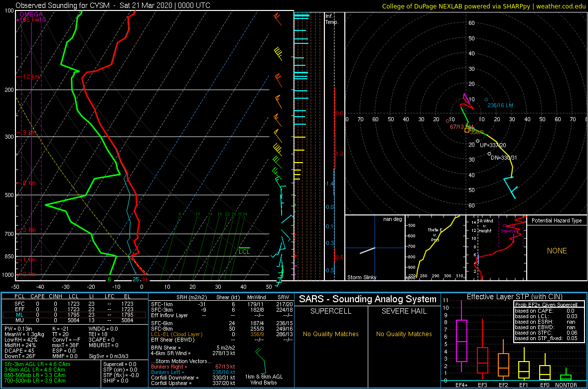
Task: Click the SR Wind v. Height inset plot
Action: coord(496,247)
